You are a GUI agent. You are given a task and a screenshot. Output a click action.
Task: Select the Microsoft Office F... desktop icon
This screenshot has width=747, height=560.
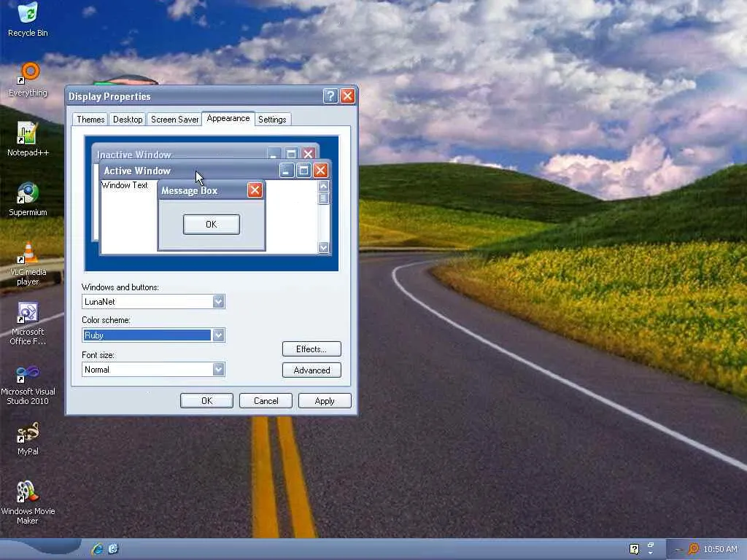click(28, 323)
